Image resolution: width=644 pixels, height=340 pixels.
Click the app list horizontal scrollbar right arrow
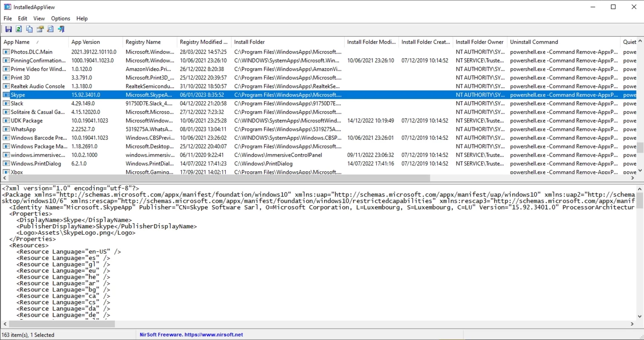tap(633, 178)
